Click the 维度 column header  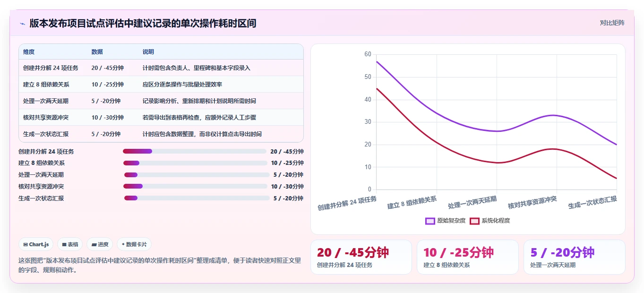(29, 52)
